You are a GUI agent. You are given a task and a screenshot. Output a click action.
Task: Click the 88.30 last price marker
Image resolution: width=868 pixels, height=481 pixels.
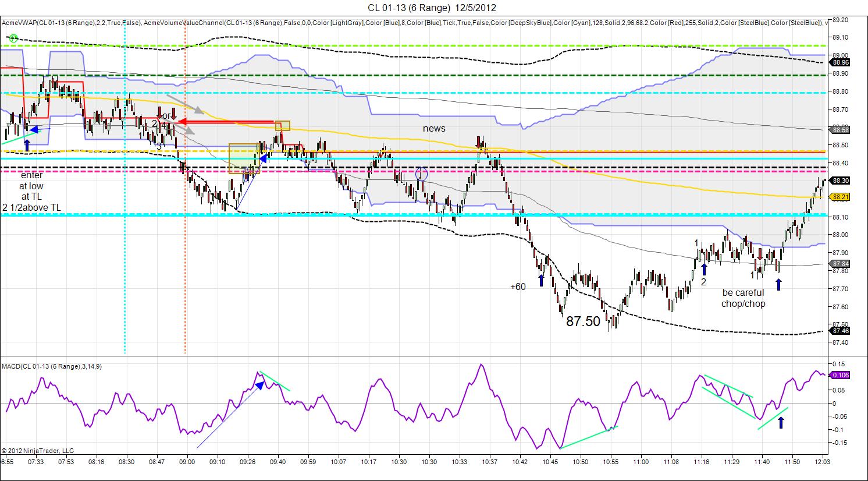point(841,181)
